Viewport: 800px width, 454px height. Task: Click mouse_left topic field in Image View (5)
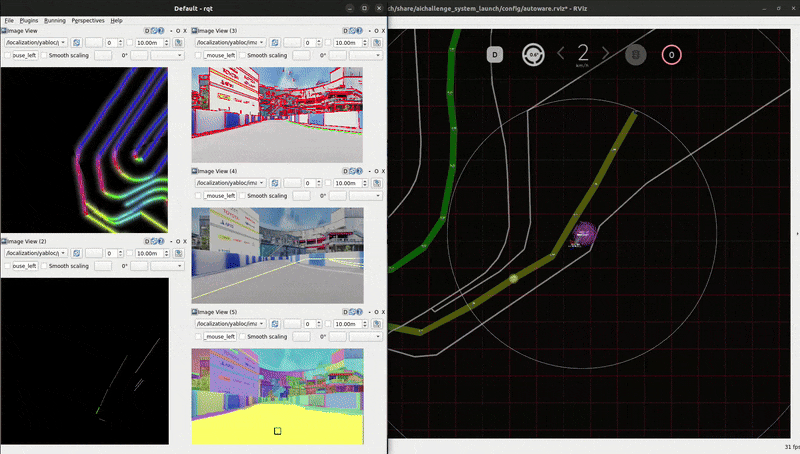[220, 337]
